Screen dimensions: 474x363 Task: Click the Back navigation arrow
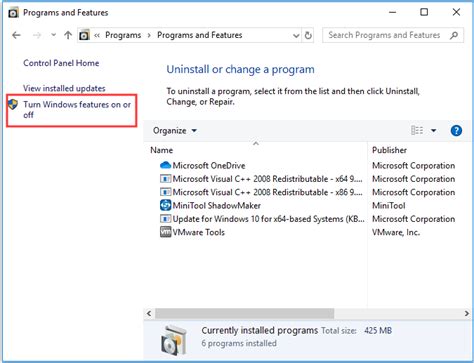pos(16,35)
